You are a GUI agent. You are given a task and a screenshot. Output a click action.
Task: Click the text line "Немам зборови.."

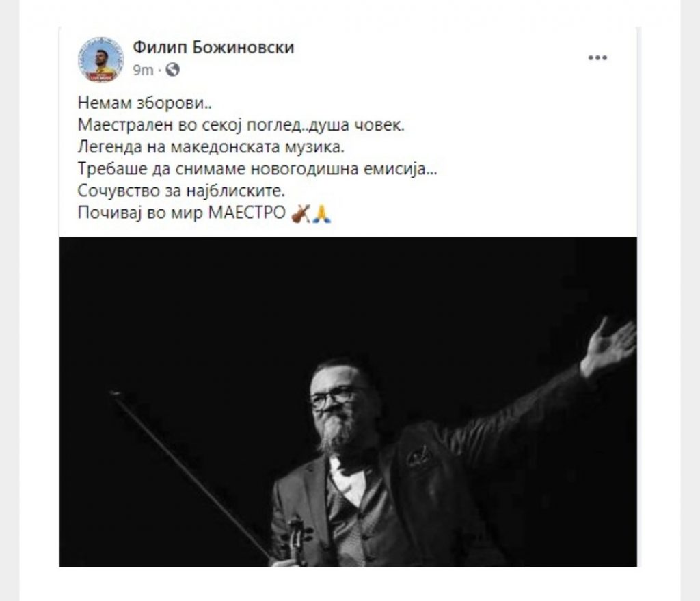point(145,103)
